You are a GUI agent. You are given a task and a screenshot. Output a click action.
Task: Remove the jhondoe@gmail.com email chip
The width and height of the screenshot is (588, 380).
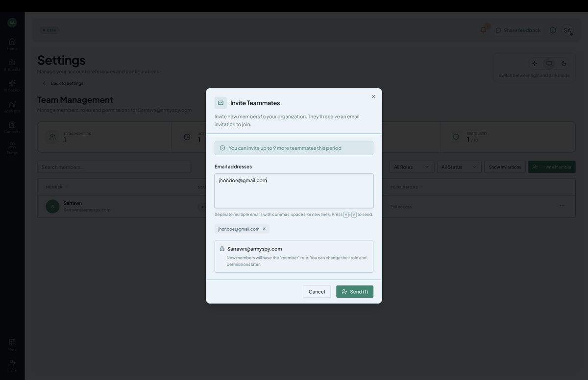coord(264,229)
